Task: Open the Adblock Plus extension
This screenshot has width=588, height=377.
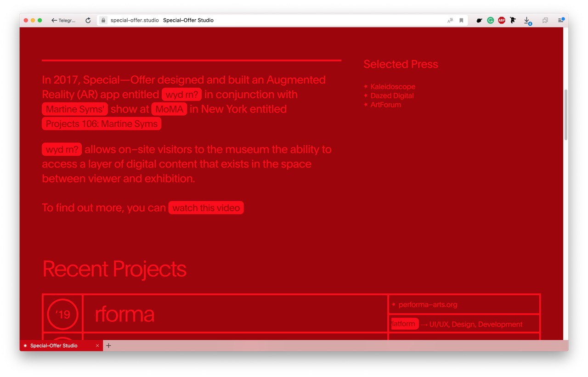Action: pos(502,20)
